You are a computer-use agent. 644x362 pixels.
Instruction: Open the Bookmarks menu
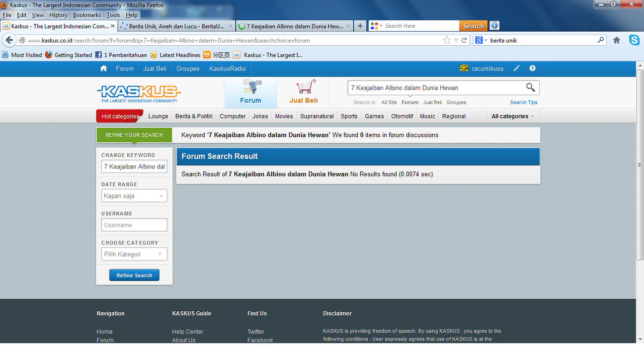87,15
